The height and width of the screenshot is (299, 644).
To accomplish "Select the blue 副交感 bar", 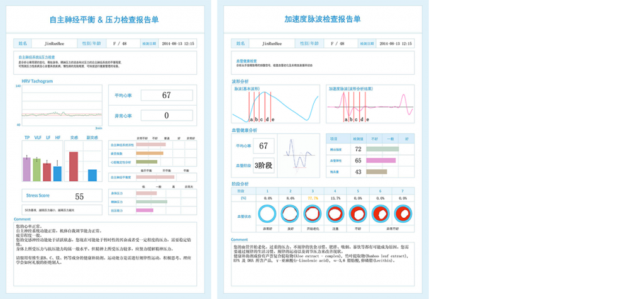I will tap(92, 176).
